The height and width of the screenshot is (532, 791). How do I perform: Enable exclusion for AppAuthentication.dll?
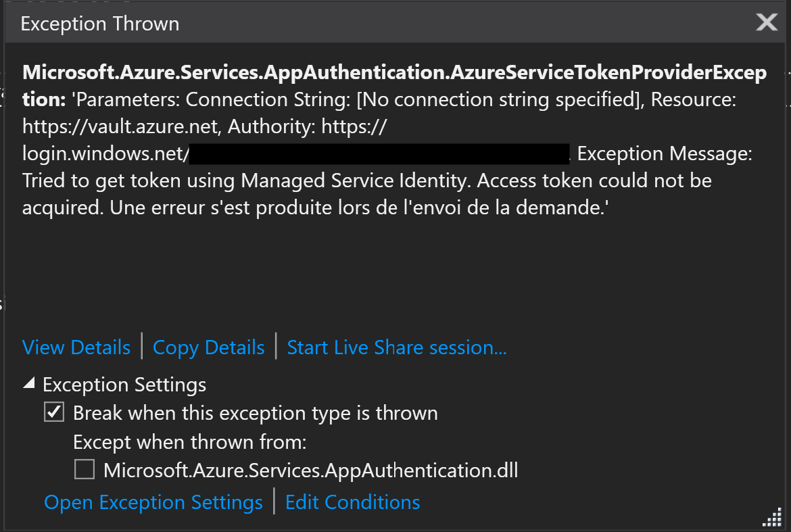84,468
